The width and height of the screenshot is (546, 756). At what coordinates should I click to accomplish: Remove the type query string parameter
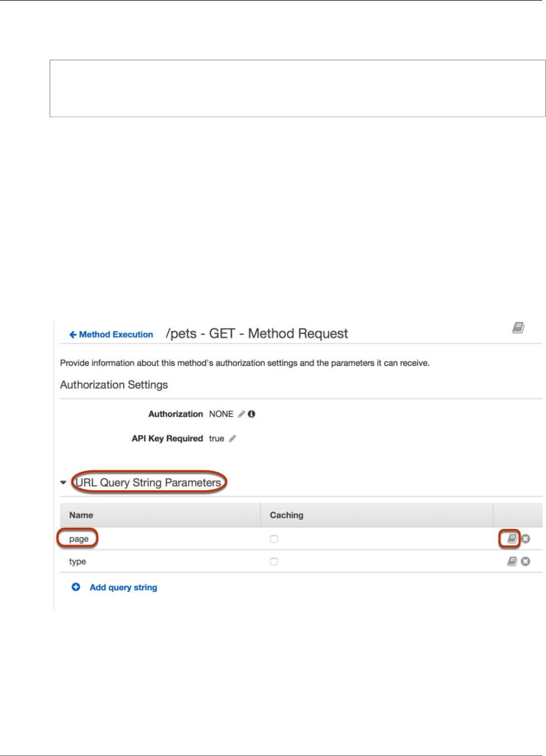tap(525, 561)
